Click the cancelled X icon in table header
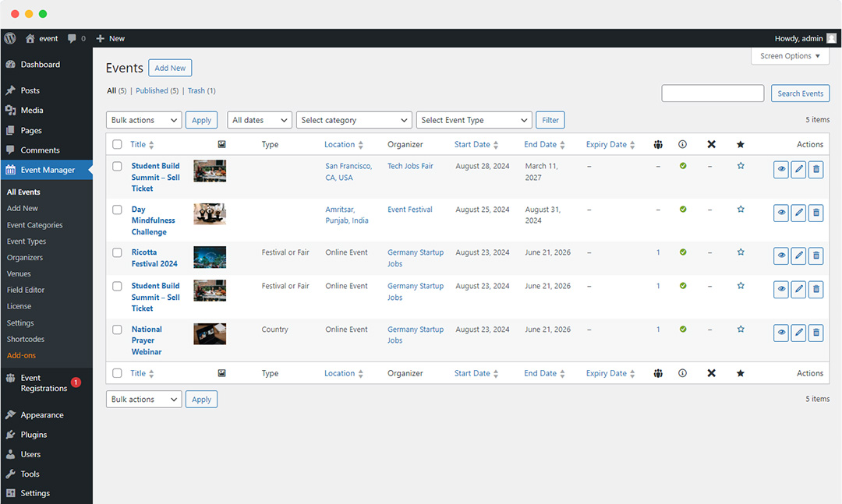842x504 pixels. pos(711,145)
